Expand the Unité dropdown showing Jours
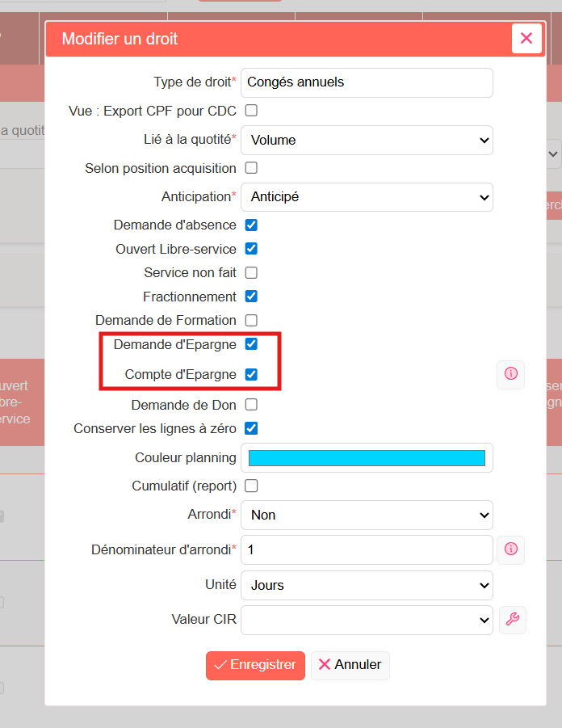 click(x=367, y=585)
